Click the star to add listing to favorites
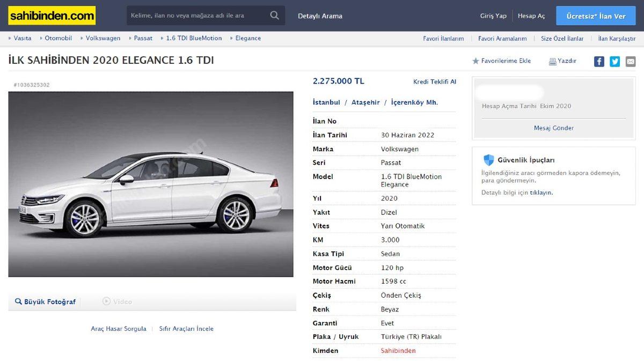Viewport: 644px width, 362px height. (x=475, y=61)
